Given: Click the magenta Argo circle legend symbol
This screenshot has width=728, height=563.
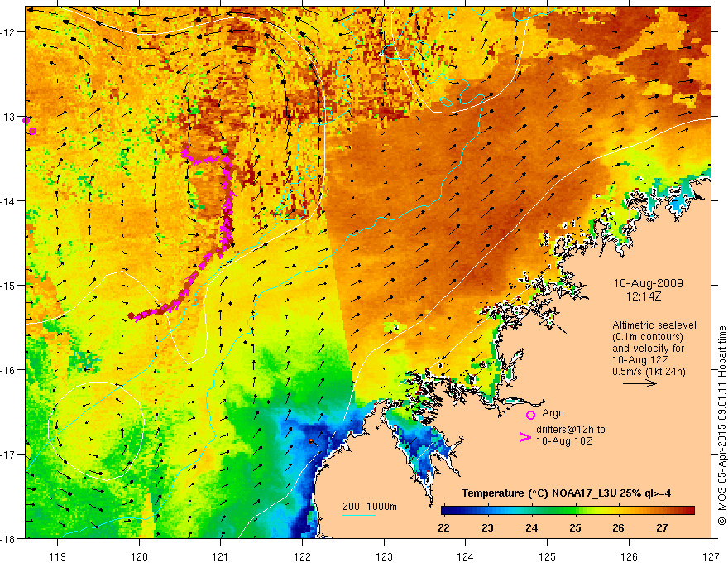Looking at the screenshot, I should 530,415.
